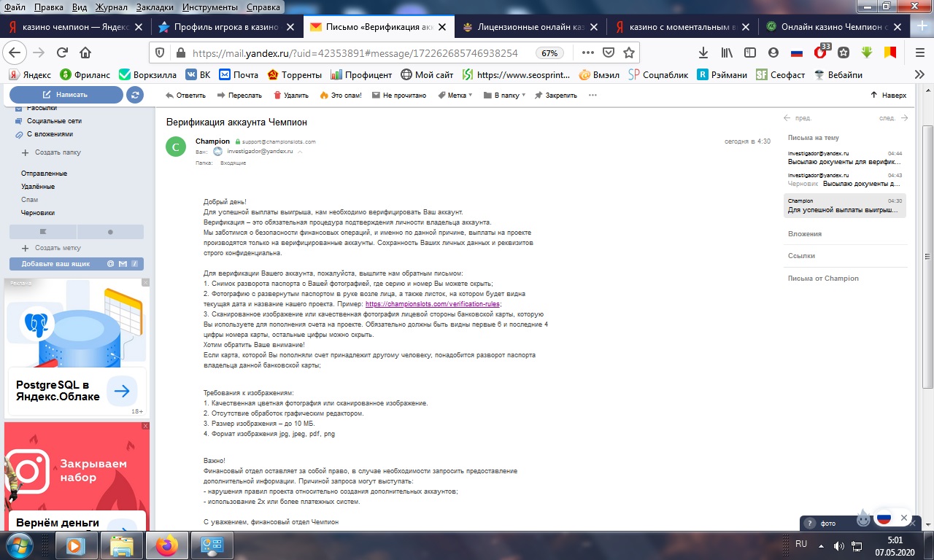Screen dimensions: 934x560
Task: Open the Firefox library icon
Action: (x=727, y=52)
